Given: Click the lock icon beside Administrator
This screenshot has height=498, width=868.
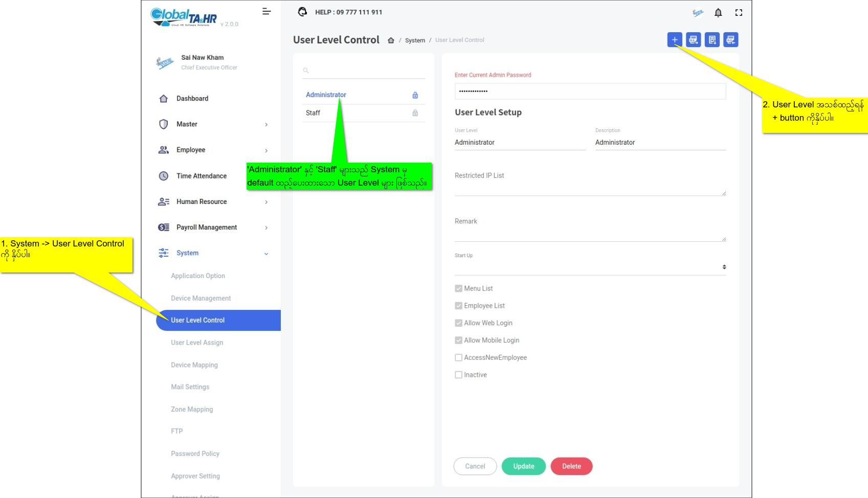Looking at the screenshot, I should point(415,95).
